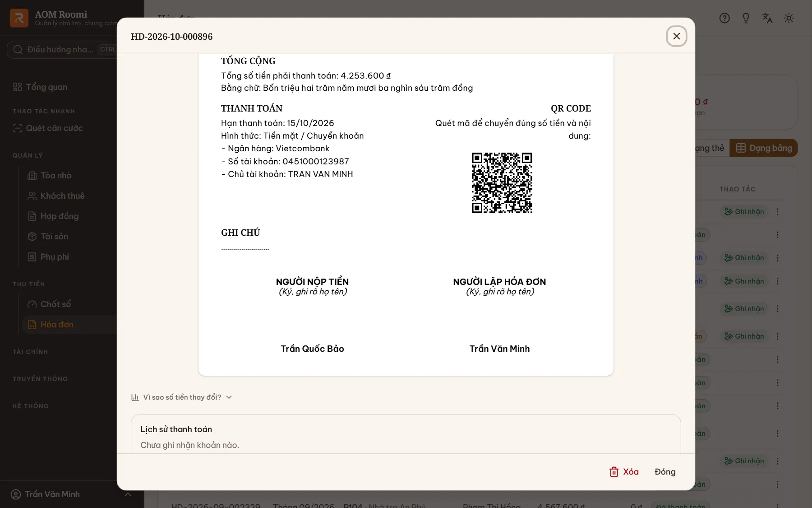Click the Hợp đồng document icon
This screenshot has height=508, width=812.
[x=32, y=216]
